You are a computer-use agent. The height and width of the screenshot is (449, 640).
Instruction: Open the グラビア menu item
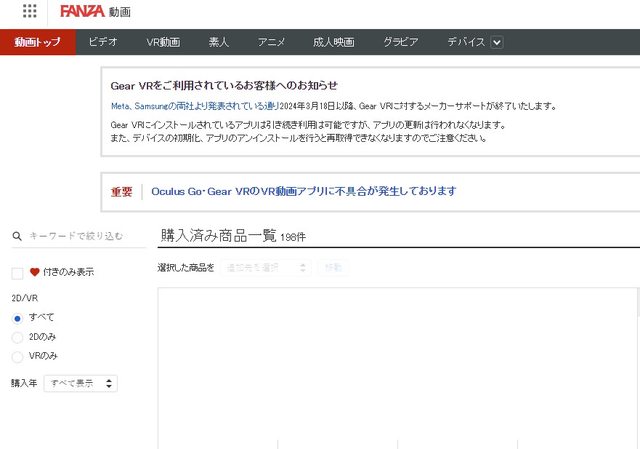point(400,42)
